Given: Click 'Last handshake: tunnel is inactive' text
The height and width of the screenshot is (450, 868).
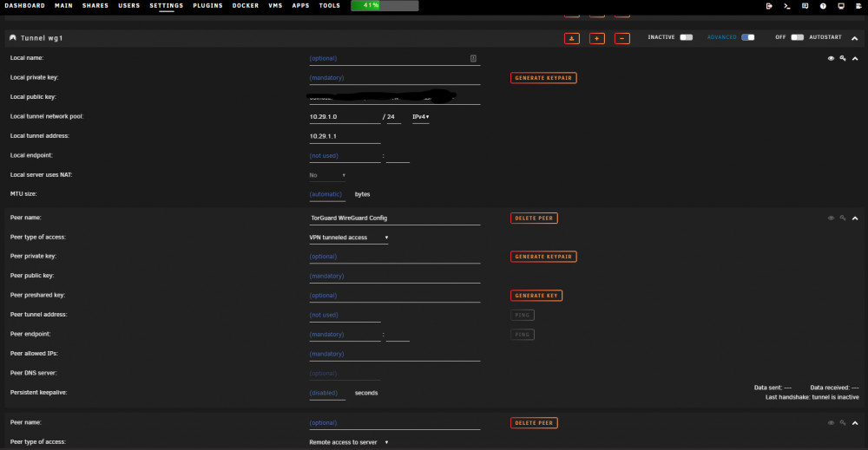Looking at the screenshot, I should click(x=812, y=397).
